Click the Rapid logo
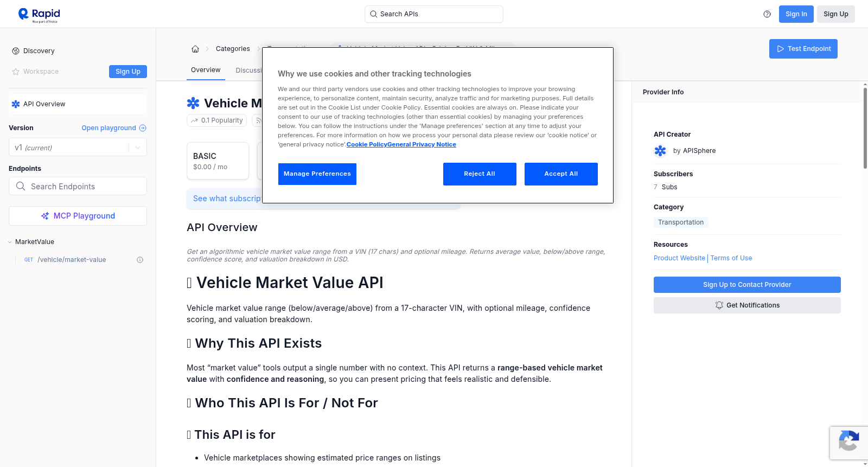 39,15
